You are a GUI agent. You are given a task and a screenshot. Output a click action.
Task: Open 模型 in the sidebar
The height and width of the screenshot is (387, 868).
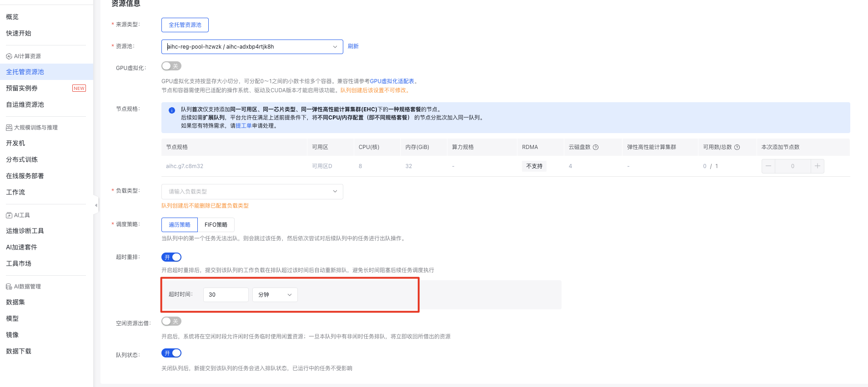[x=12, y=318]
